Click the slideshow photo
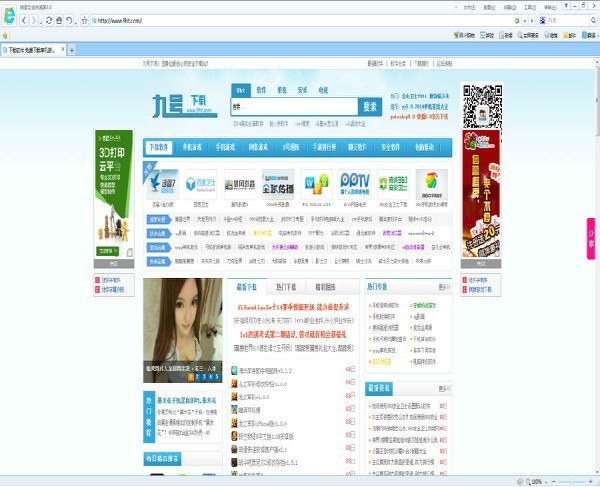Viewport: 600px width, 487px height. point(183,330)
